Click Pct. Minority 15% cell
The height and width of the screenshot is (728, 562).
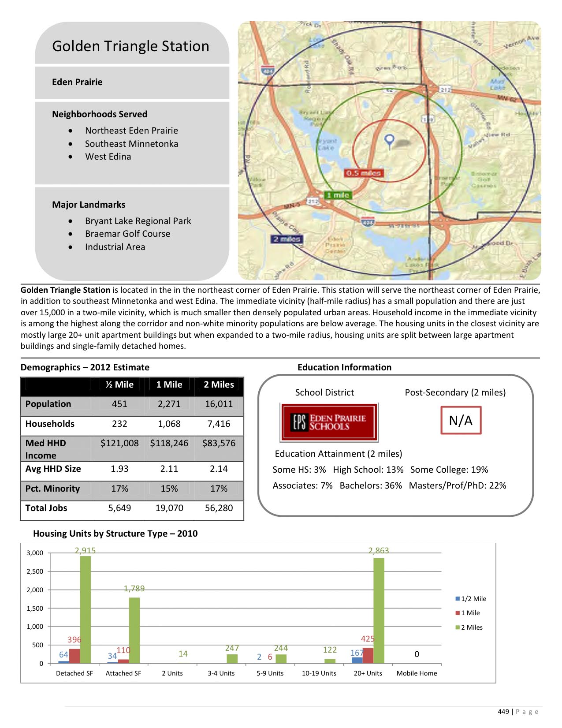click(x=169, y=489)
